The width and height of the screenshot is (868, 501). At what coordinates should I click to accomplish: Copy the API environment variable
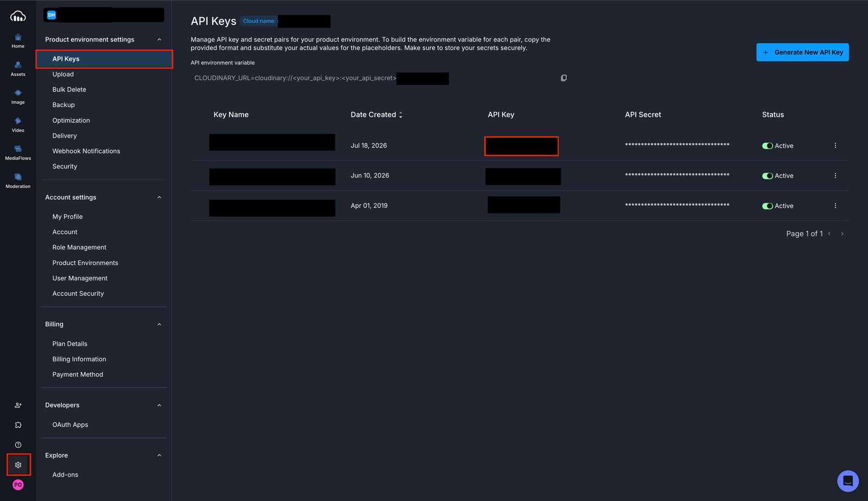point(564,78)
